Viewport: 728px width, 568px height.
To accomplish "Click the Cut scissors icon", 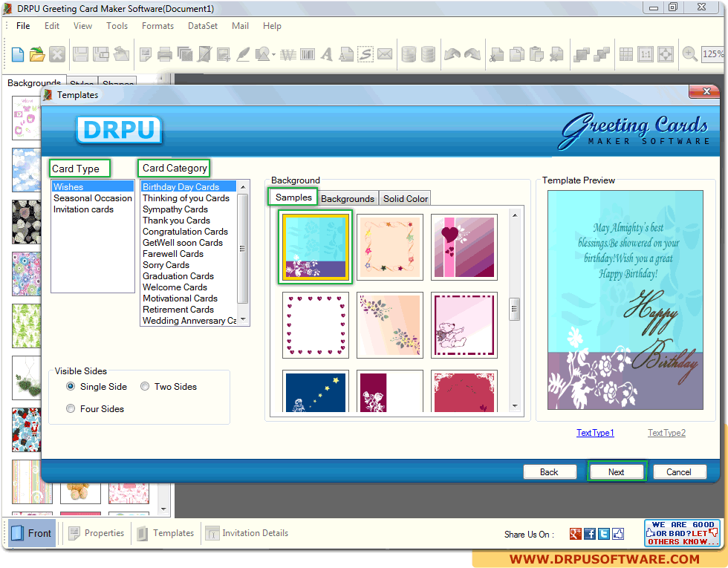I will click(x=497, y=55).
